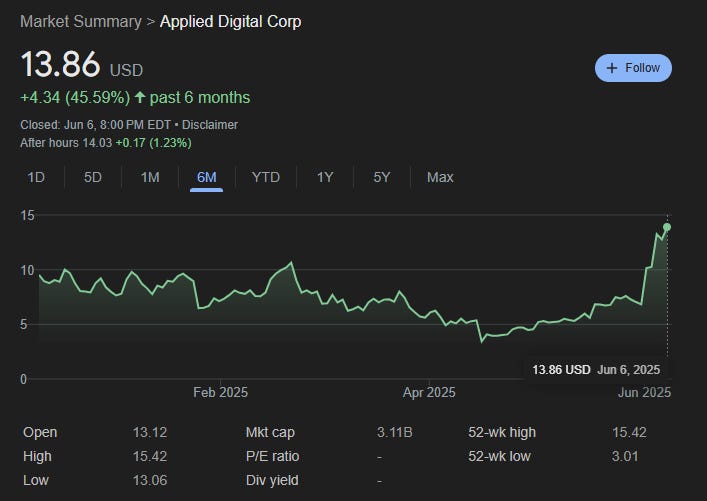
Task: Click the Feb 2025 axis label
Action: tap(220, 392)
